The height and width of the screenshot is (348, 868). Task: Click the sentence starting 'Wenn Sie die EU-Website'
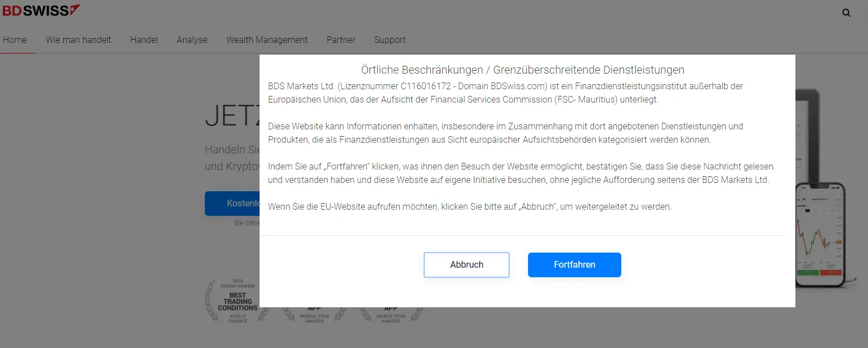click(469, 206)
